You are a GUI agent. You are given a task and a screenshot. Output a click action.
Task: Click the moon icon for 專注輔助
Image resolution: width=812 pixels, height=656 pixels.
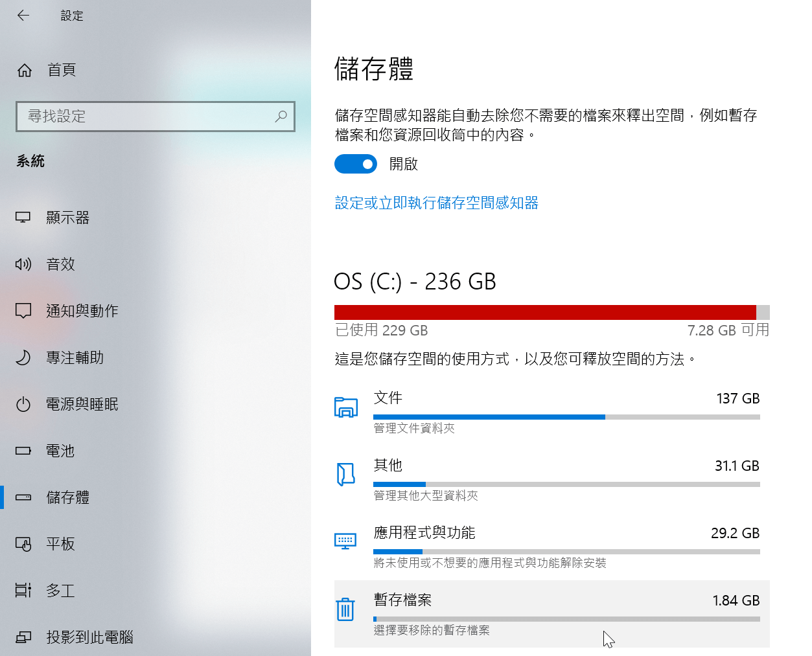23,357
